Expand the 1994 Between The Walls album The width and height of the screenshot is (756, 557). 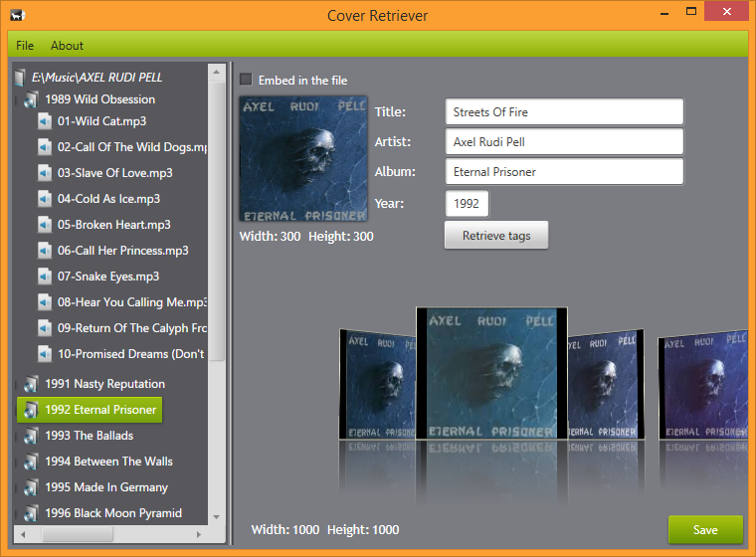[16, 462]
